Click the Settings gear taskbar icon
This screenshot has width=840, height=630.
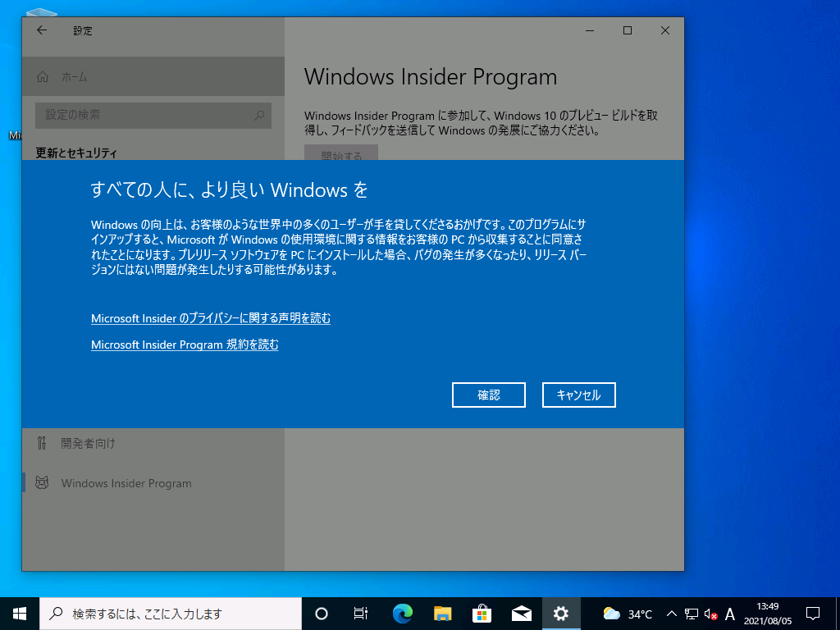click(561, 614)
